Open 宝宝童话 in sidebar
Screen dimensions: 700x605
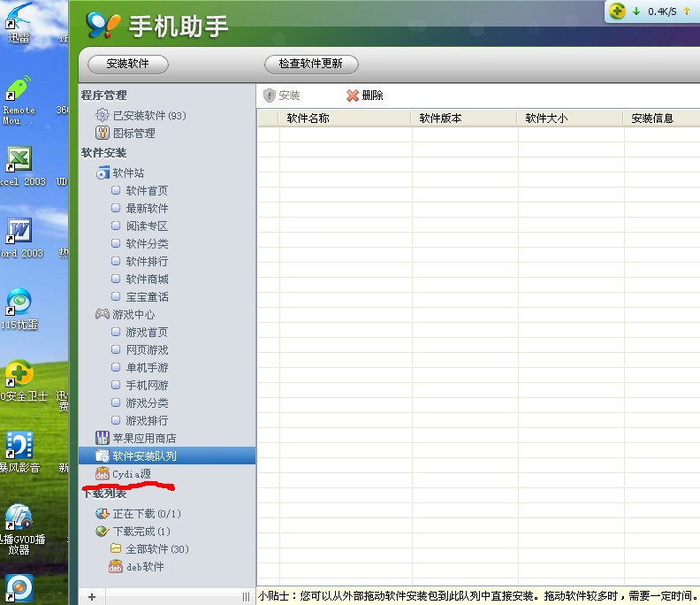(140, 296)
